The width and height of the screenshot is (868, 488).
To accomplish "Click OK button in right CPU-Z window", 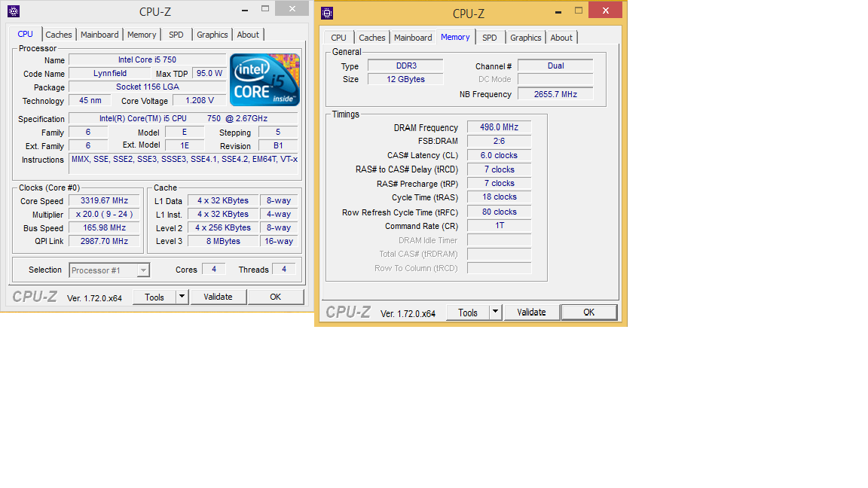I will click(x=589, y=312).
